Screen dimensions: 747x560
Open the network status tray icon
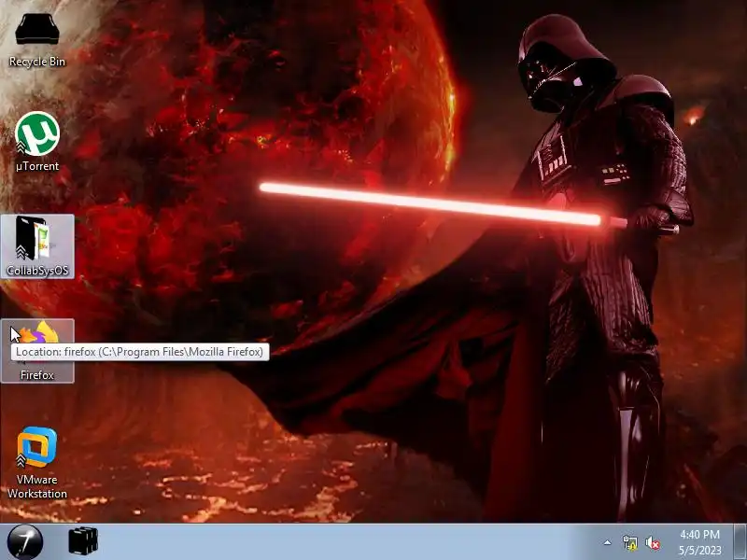[x=630, y=543]
